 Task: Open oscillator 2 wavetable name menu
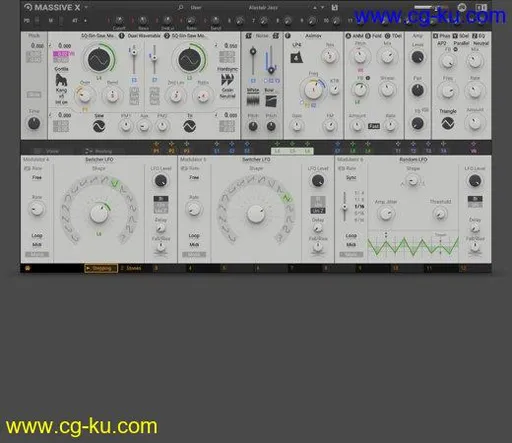(x=189, y=35)
